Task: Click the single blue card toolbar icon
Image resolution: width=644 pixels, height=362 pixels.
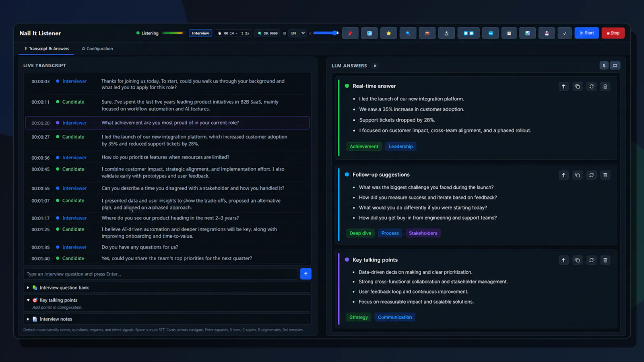Action: click(491, 33)
